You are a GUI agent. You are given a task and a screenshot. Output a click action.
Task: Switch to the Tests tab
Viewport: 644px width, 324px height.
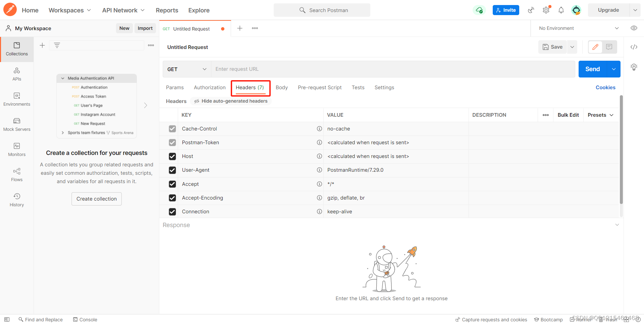point(358,88)
